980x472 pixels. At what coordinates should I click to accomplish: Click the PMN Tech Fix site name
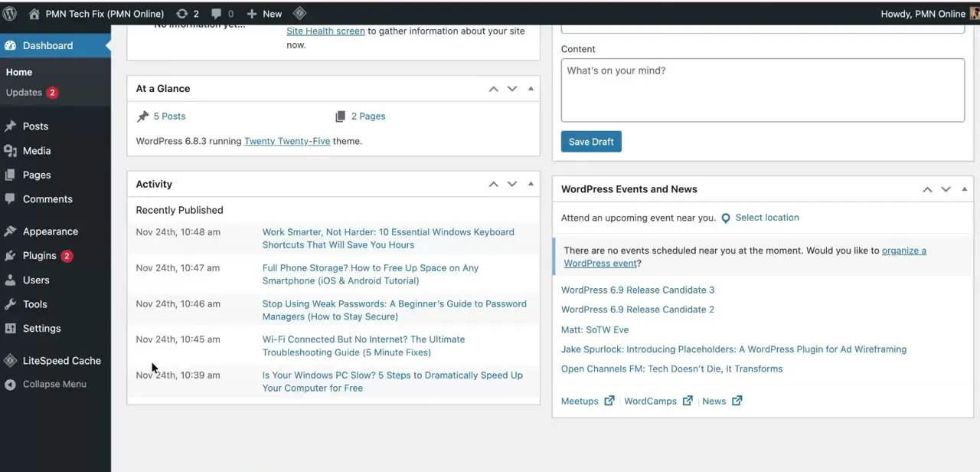105,14
